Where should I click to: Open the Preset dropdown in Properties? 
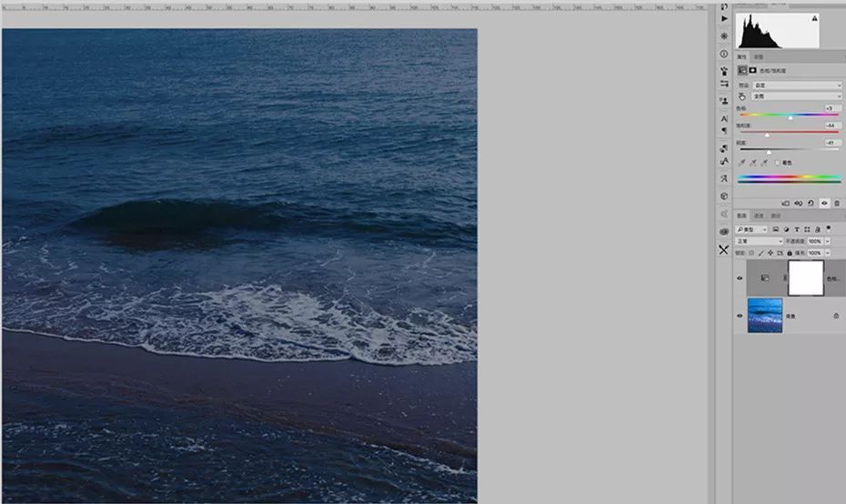pos(803,86)
